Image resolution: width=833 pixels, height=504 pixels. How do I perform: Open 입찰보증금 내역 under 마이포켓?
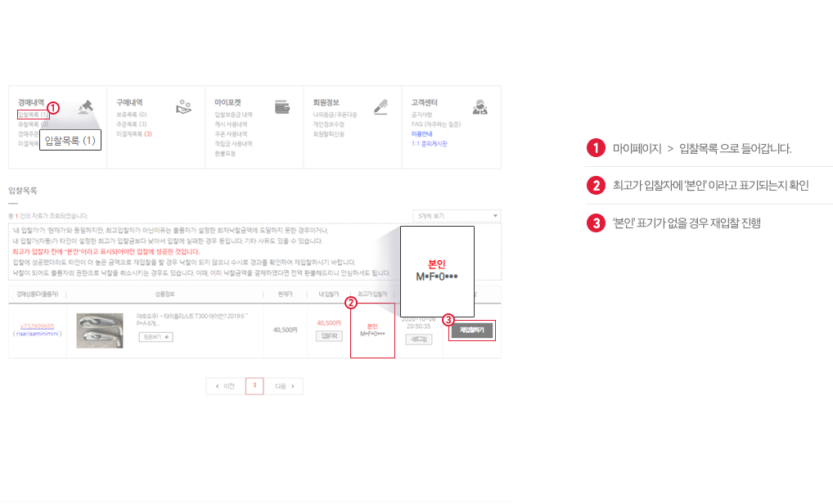click(233, 115)
